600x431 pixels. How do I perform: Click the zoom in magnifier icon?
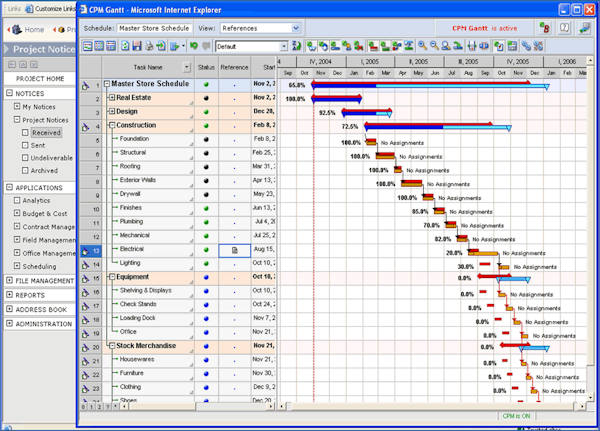422,46
